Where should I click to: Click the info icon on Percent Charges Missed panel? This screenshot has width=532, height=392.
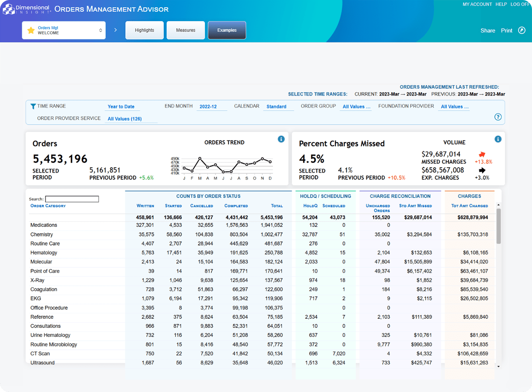(498, 139)
